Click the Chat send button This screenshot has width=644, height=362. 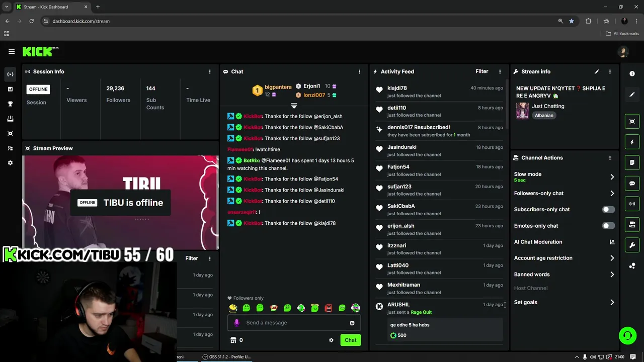click(351, 340)
